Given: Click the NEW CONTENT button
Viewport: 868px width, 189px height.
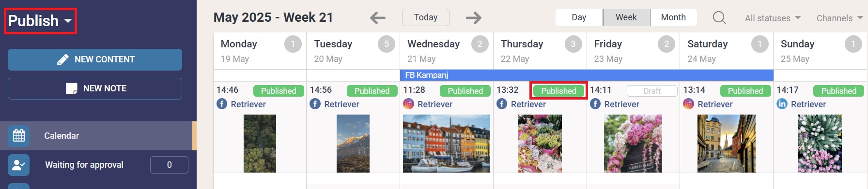Looking at the screenshot, I should [x=95, y=59].
